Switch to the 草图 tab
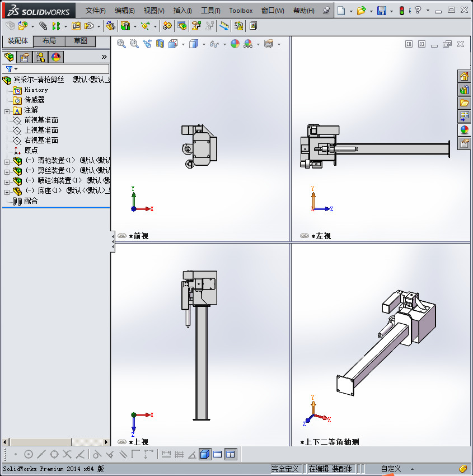 point(81,41)
